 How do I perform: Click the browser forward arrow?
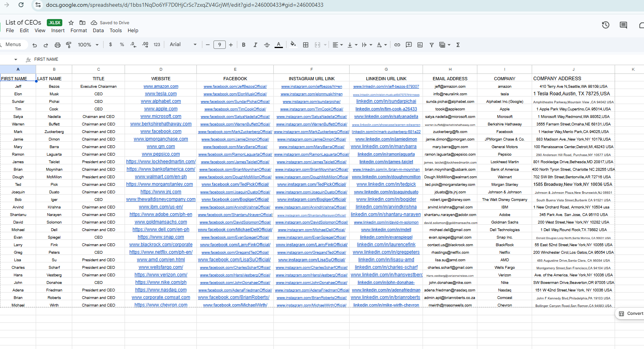[7, 5]
